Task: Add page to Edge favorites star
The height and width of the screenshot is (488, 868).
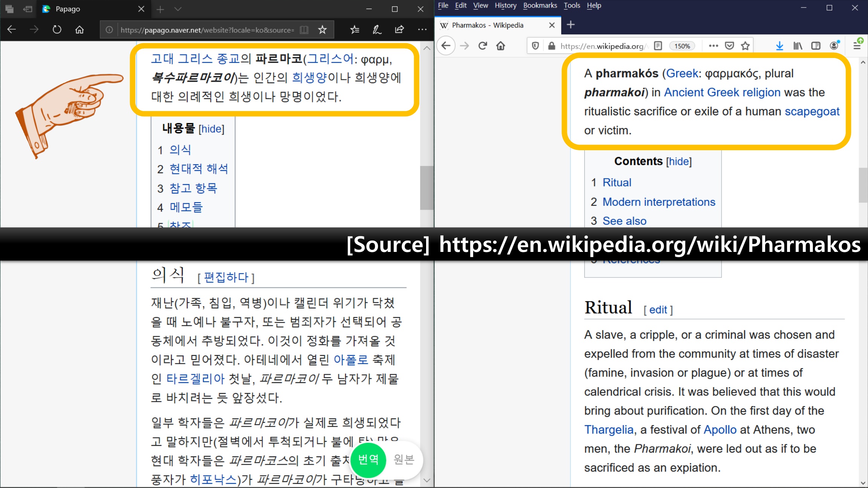Action: click(x=322, y=30)
